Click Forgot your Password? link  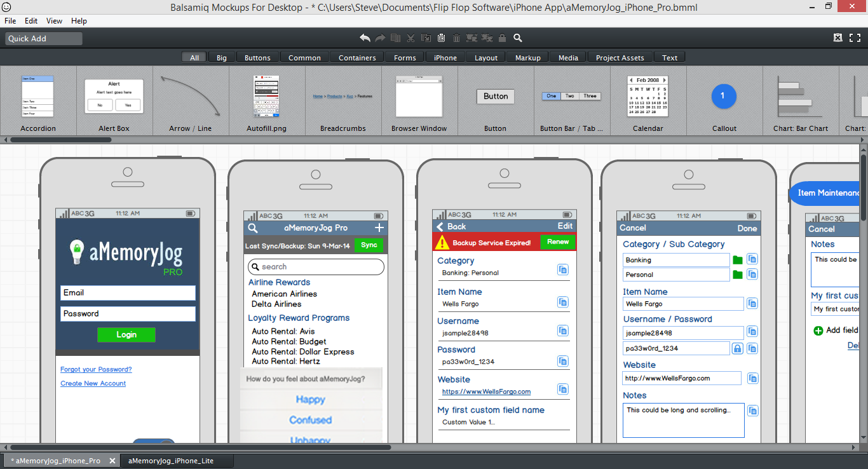tap(96, 369)
